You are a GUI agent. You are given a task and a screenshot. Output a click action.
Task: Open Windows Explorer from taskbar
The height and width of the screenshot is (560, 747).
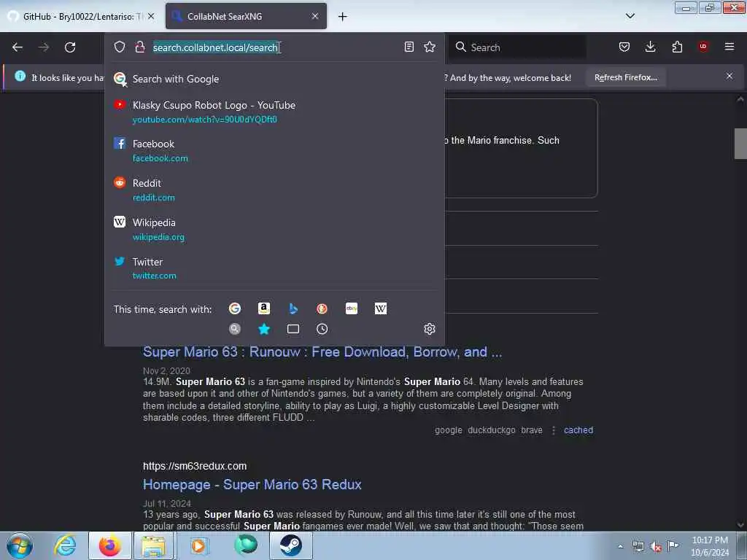pyautogui.click(x=153, y=545)
